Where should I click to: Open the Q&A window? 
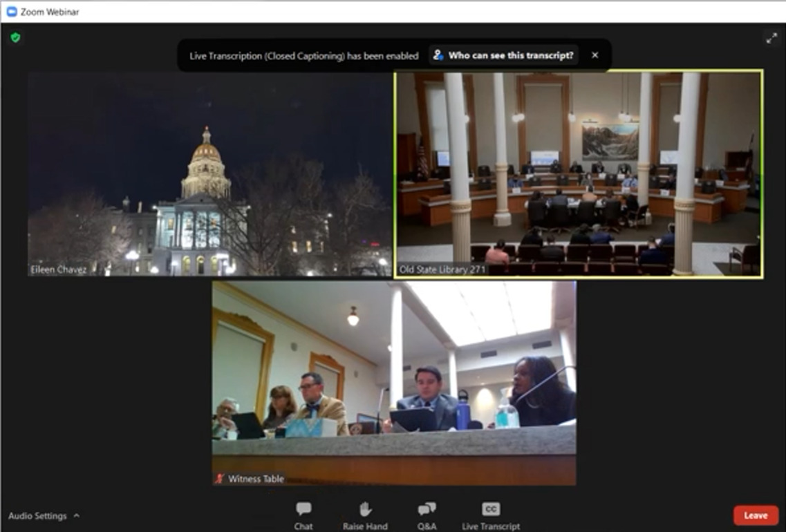pos(427,515)
